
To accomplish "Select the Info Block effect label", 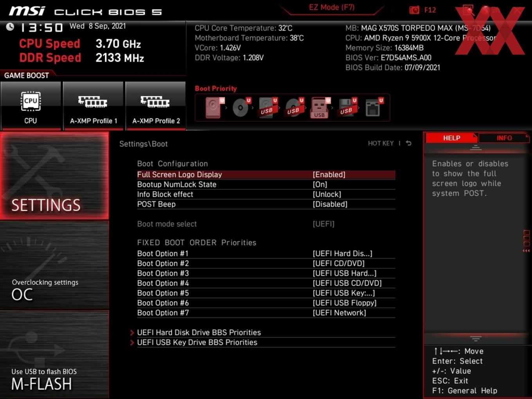I will point(165,194).
